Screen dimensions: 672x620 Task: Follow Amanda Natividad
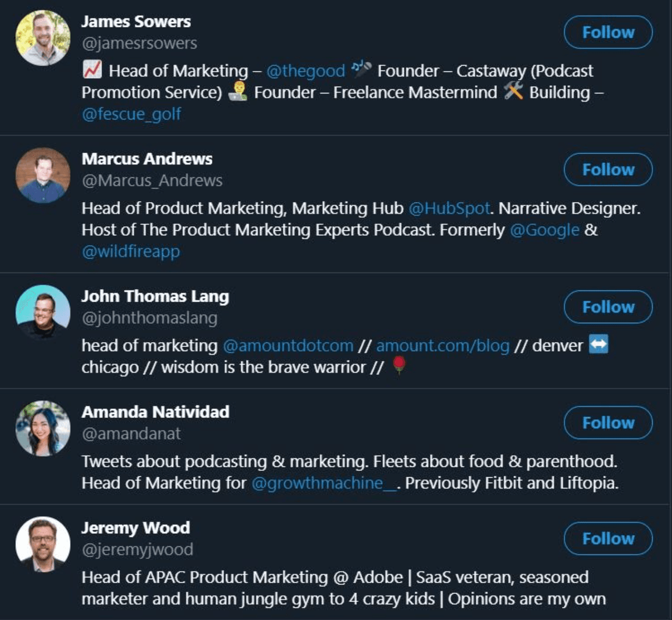point(607,423)
